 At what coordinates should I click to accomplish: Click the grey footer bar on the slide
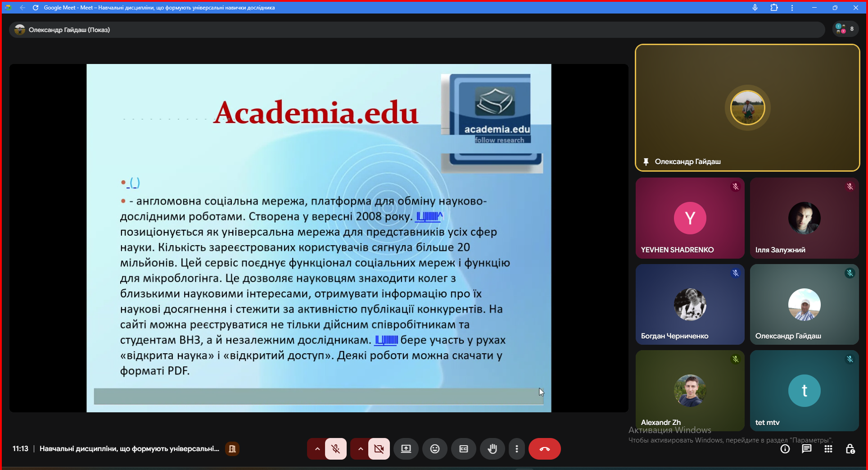point(319,396)
